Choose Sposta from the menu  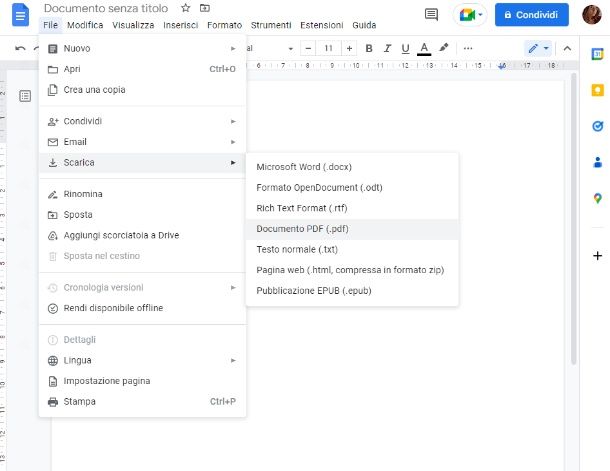click(142, 214)
